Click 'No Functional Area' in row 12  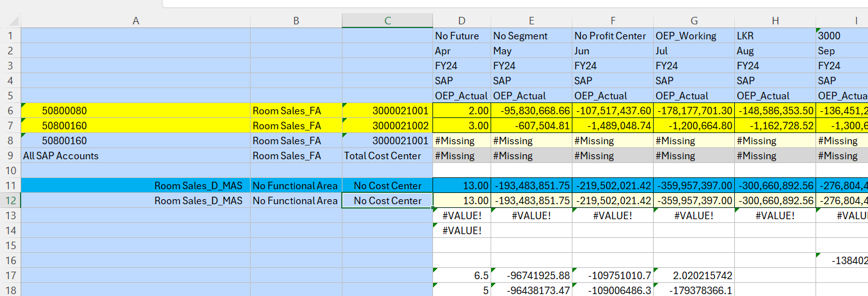tap(296, 200)
